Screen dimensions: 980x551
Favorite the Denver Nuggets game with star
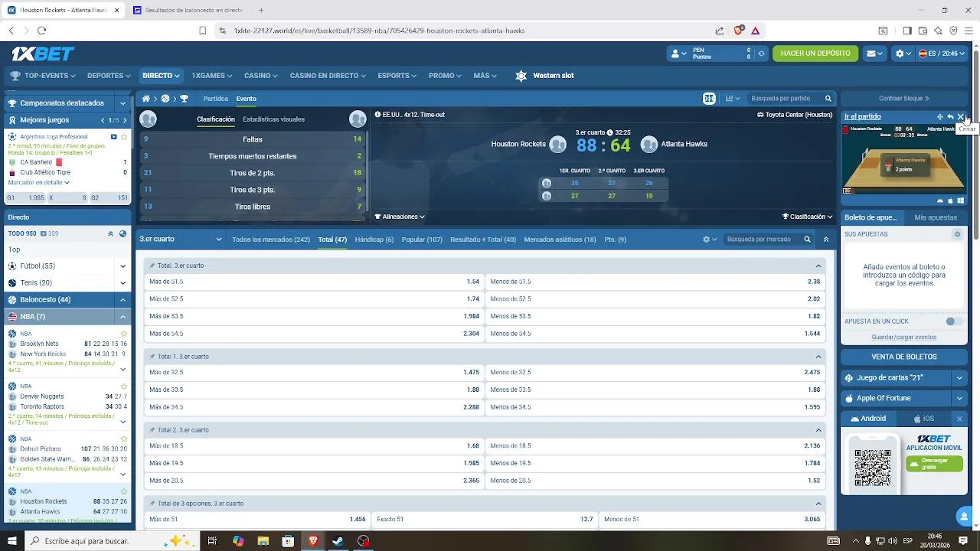[x=124, y=386]
